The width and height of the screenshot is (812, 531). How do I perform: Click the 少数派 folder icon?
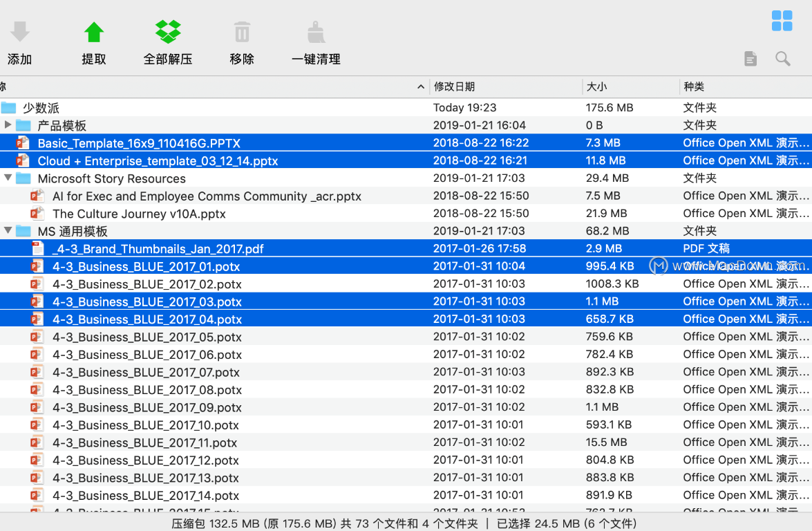pos(8,108)
